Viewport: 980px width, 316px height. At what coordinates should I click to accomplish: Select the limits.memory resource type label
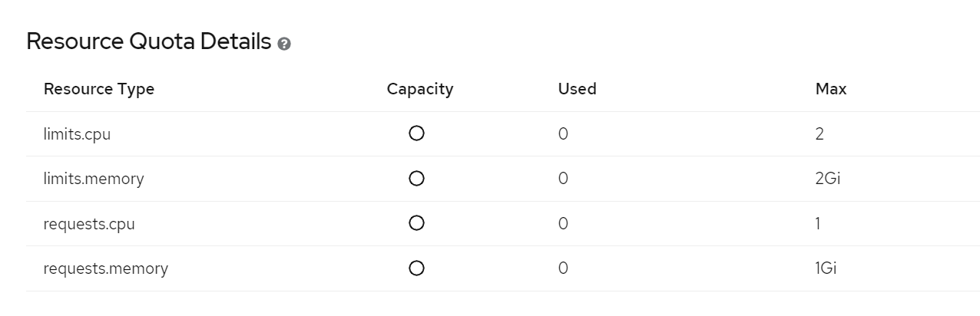pyautogui.click(x=94, y=179)
